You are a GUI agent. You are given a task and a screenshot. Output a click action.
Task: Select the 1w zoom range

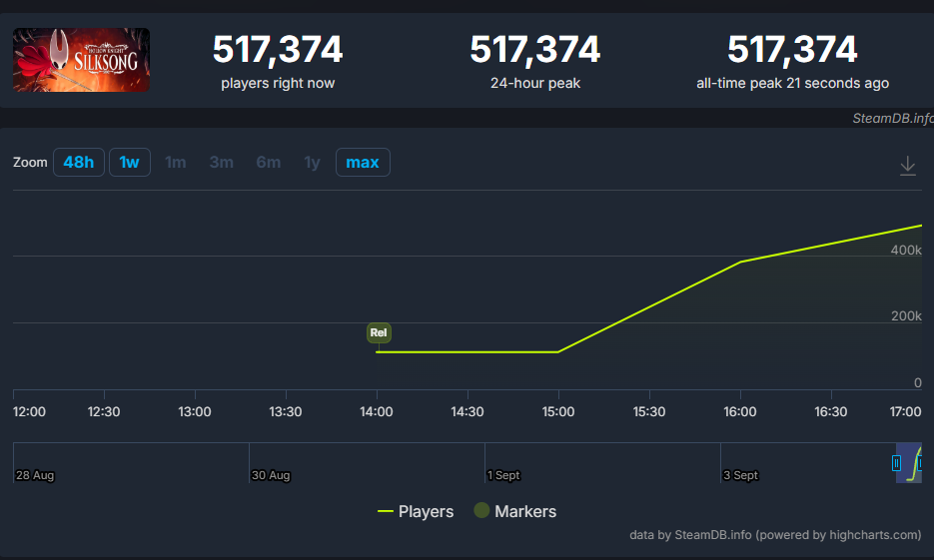[129, 163]
